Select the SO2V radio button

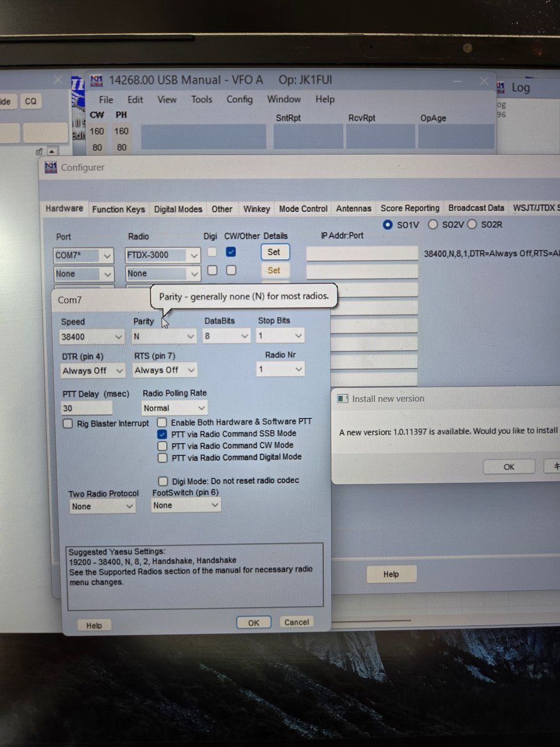click(433, 224)
